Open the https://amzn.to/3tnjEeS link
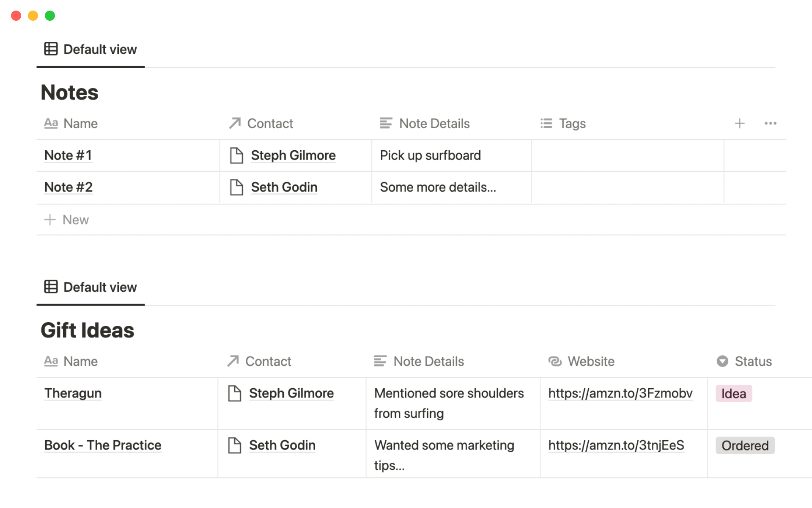Image resolution: width=812 pixels, height=508 pixels. 616,445
